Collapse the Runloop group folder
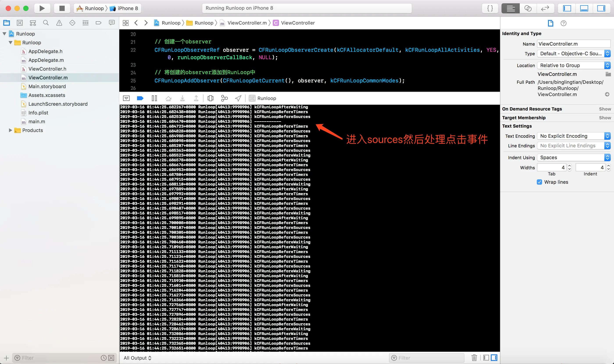 11,43
